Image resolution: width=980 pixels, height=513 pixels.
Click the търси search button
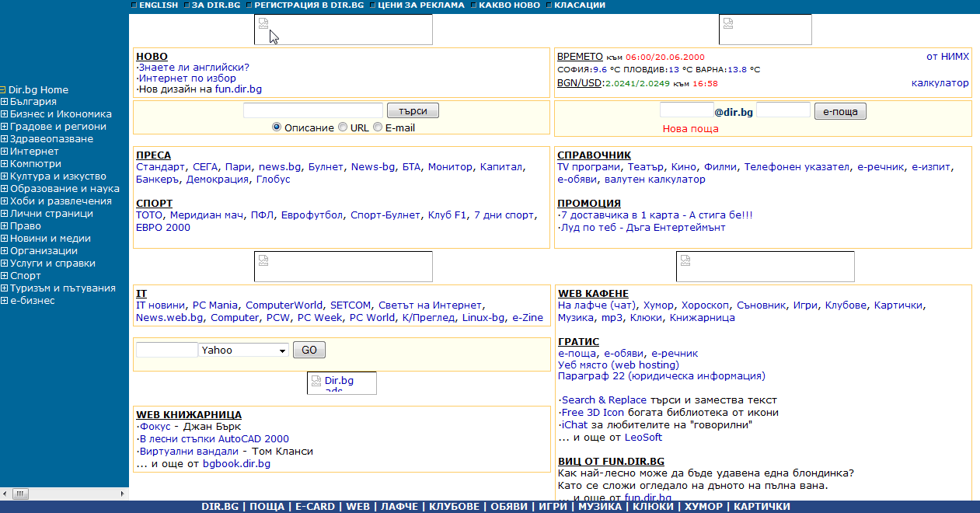coord(413,111)
